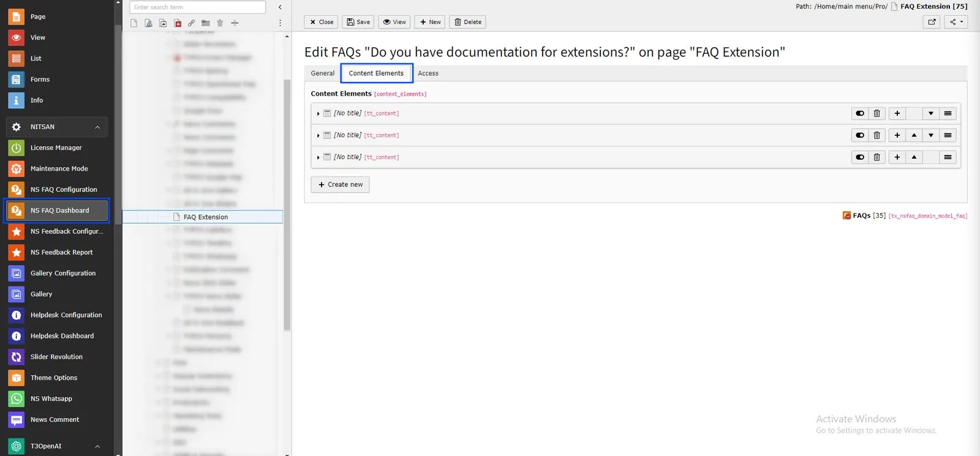
Task: Toggle visibility of second content element
Action: point(860,135)
